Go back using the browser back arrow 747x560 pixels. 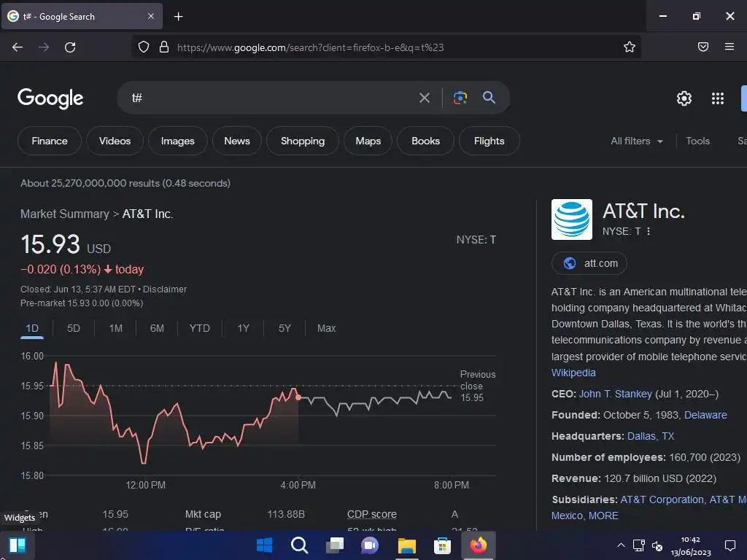18,47
